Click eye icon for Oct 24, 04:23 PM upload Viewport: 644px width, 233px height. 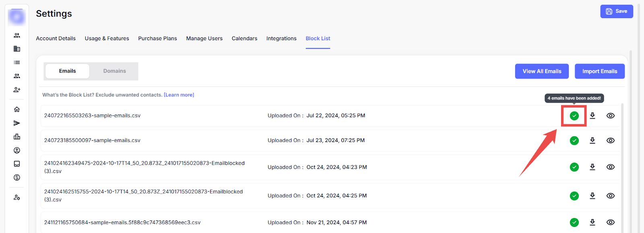coord(611,167)
